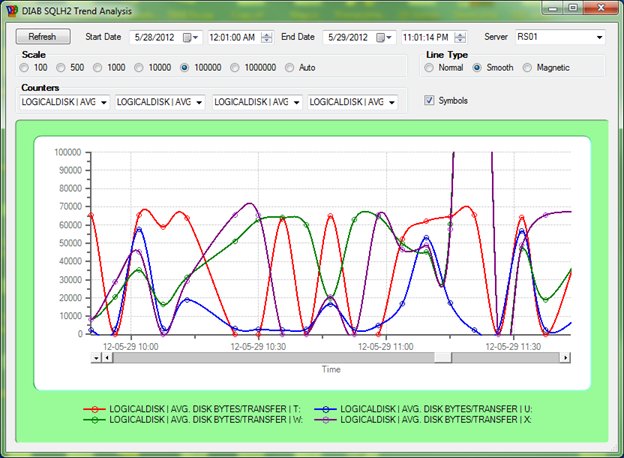Click the chart scrollbar right arrow button

[565, 358]
